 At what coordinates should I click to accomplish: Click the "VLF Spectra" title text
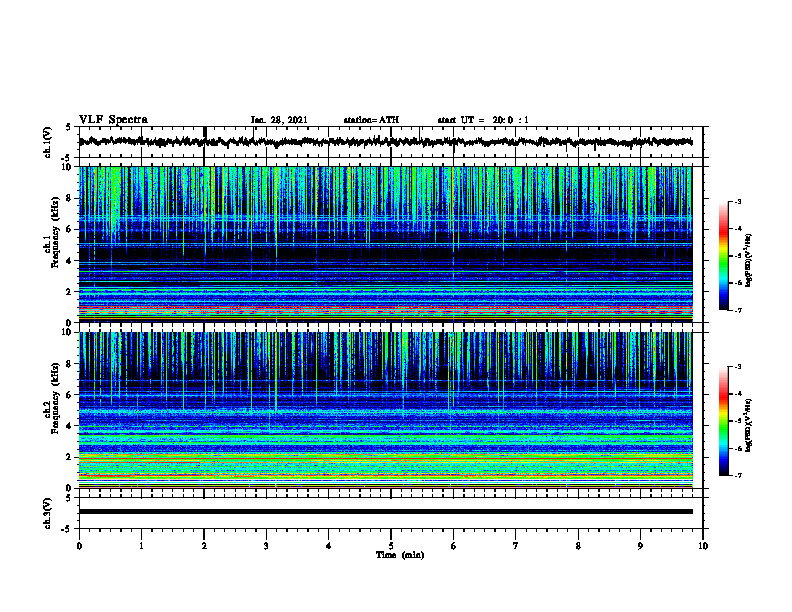click(x=113, y=120)
